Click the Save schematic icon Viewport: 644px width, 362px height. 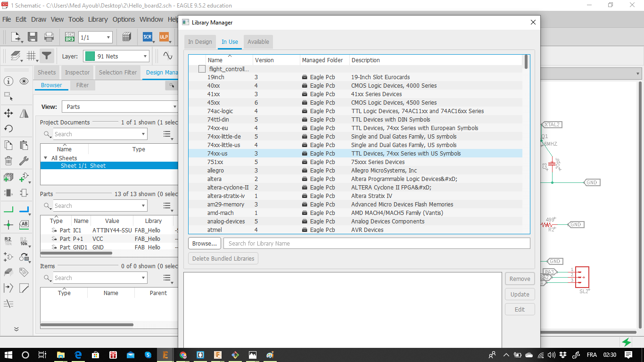click(x=33, y=37)
